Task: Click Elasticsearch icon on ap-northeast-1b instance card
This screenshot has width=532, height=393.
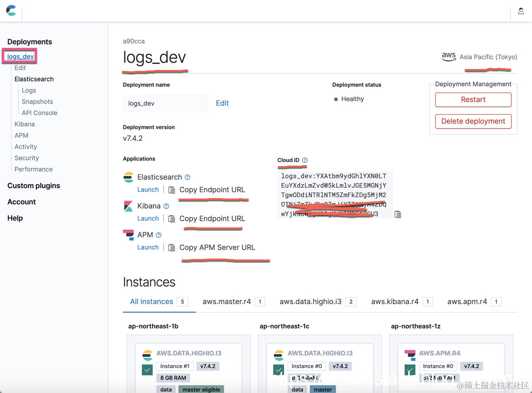Action: [147, 355]
